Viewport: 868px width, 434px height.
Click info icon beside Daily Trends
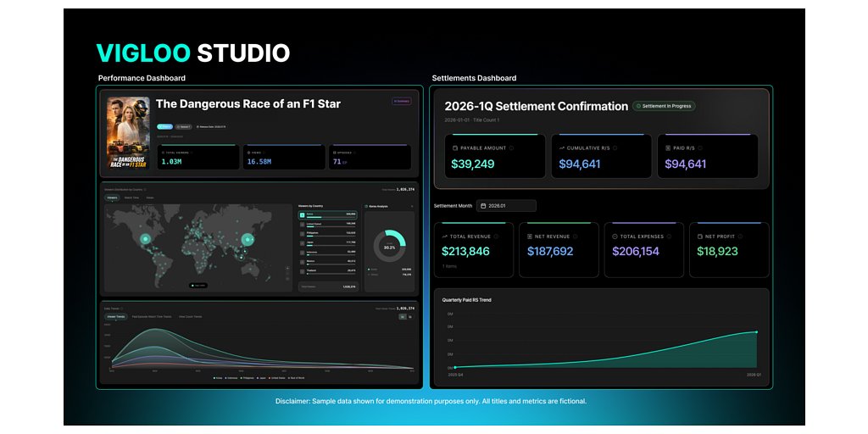(x=122, y=309)
